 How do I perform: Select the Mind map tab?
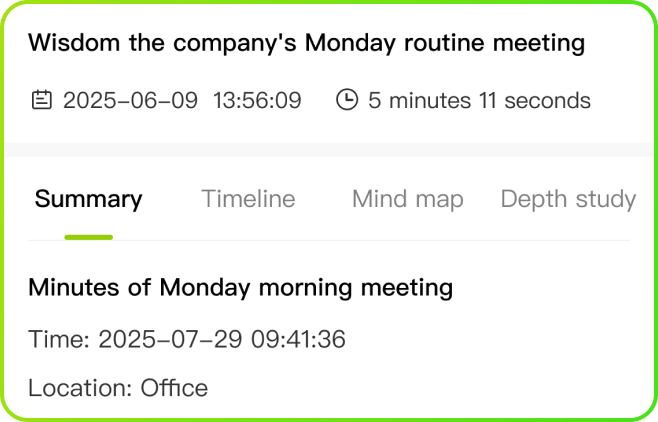407,199
